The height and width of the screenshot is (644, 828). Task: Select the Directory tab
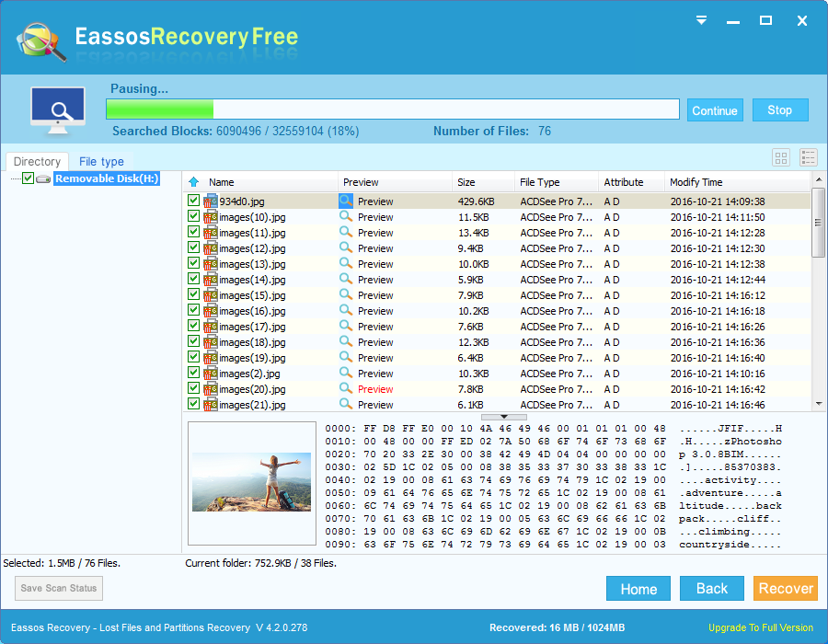point(37,162)
